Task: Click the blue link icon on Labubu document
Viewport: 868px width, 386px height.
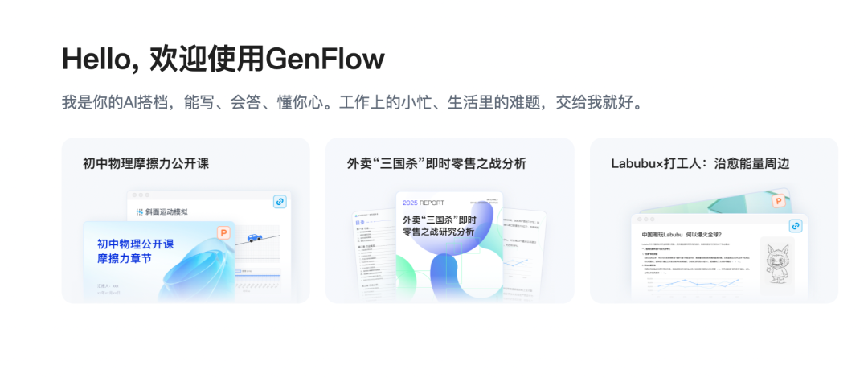Action: pos(796,225)
